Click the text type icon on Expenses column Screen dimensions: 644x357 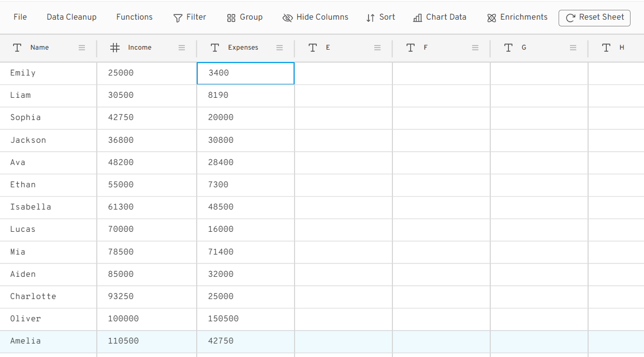click(215, 47)
